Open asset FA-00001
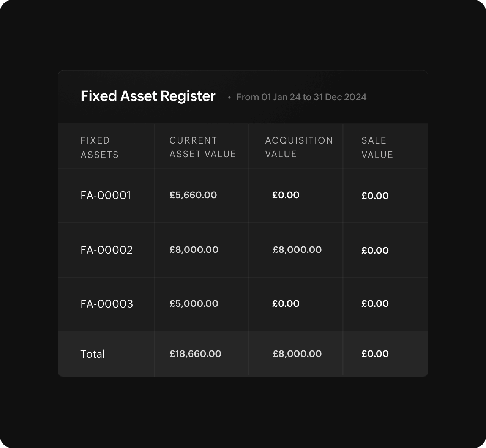Screen dimensions: 486x448 tap(106, 196)
